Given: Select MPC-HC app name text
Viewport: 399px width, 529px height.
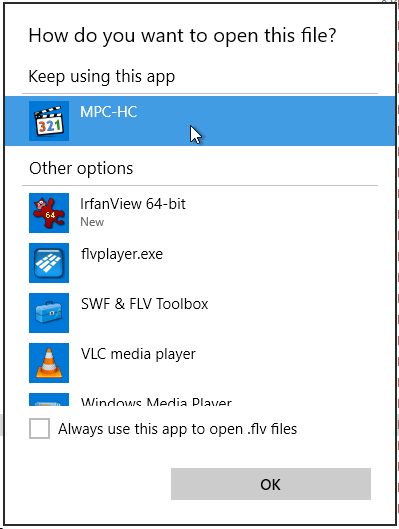Looking at the screenshot, I should pyautogui.click(x=109, y=112).
